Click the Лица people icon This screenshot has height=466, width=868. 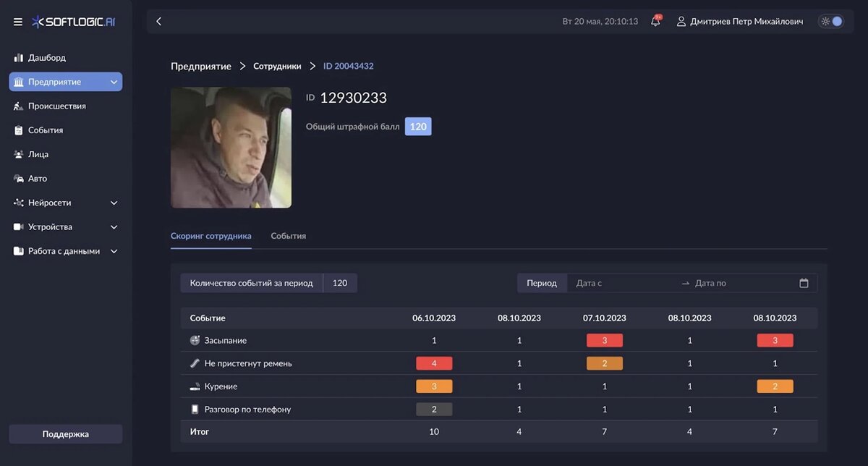(19, 154)
